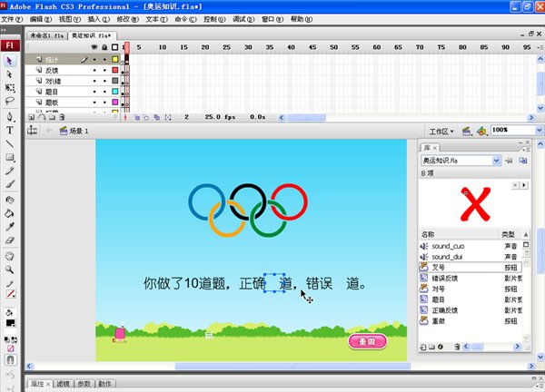Choose the Paint Bucket tool
Image resolution: width=545 pixels, height=392 pixels.
click(x=10, y=213)
